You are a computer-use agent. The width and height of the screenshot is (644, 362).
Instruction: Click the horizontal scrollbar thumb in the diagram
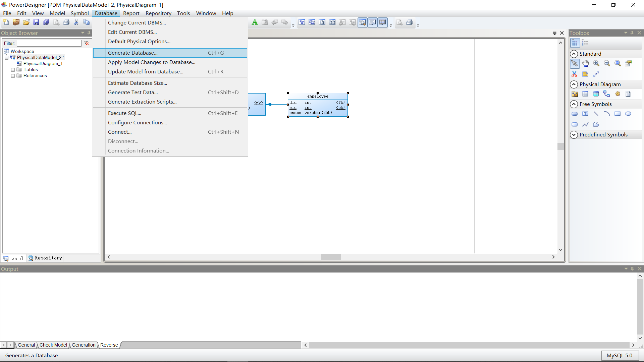click(x=331, y=257)
